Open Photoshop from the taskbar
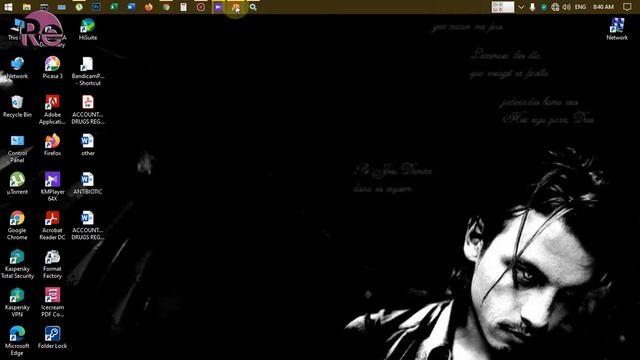This screenshot has width=640, height=360. click(x=96, y=7)
